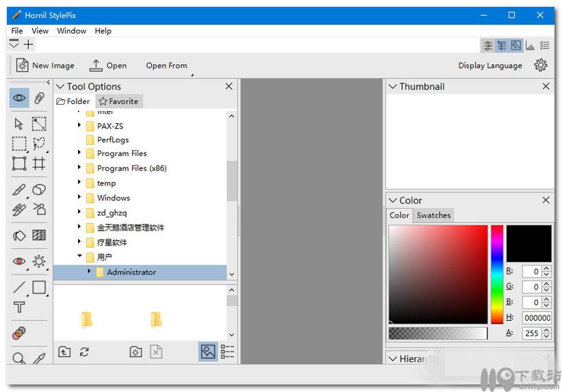Switch file browser to thumbnail view
Image resolution: width=562 pixels, height=392 pixels.
[x=208, y=352]
